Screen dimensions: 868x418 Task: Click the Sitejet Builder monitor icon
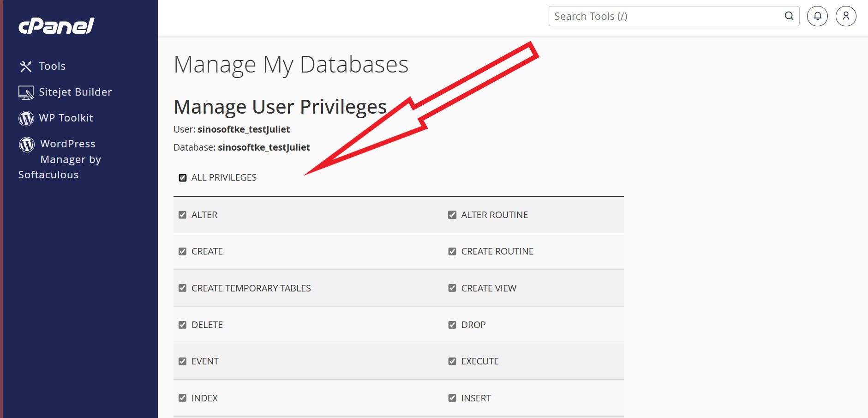point(26,92)
